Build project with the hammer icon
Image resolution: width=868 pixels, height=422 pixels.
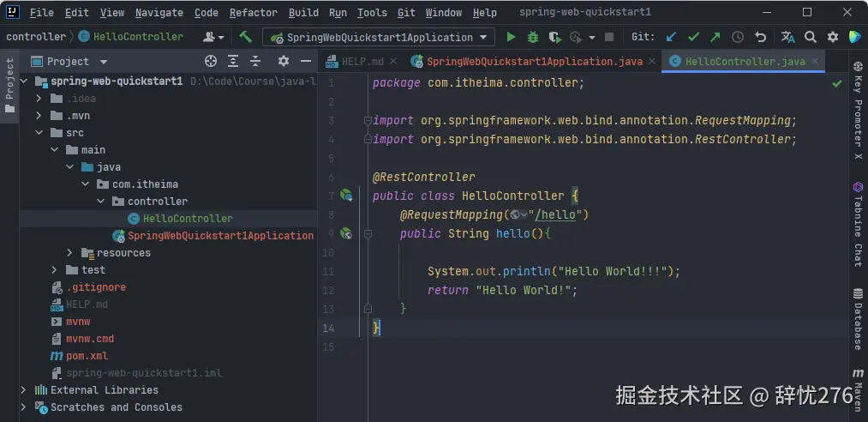click(x=245, y=37)
